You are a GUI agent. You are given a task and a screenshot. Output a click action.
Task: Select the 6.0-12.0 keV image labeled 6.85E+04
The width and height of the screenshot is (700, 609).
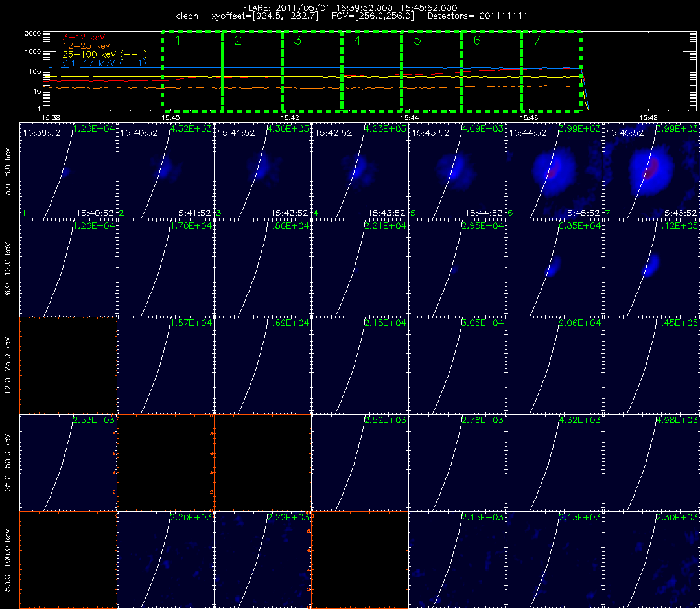pyautogui.click(x=554, y=268)
